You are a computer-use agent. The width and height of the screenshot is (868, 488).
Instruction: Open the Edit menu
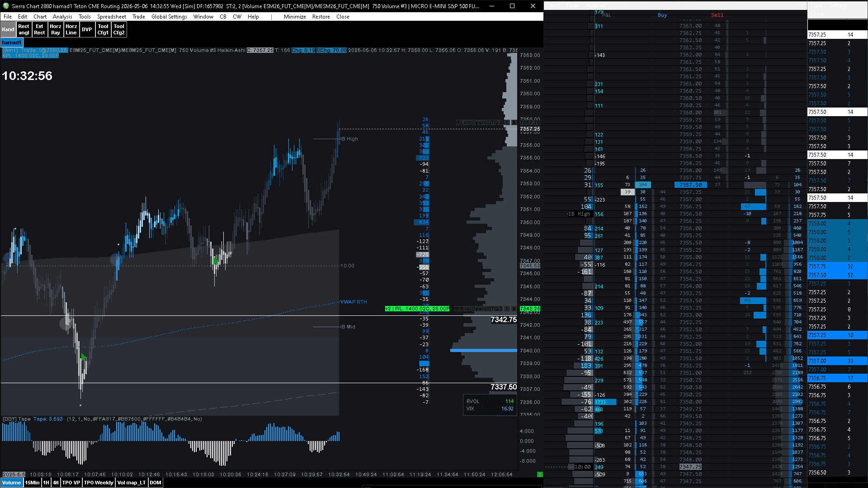(23, 17)
